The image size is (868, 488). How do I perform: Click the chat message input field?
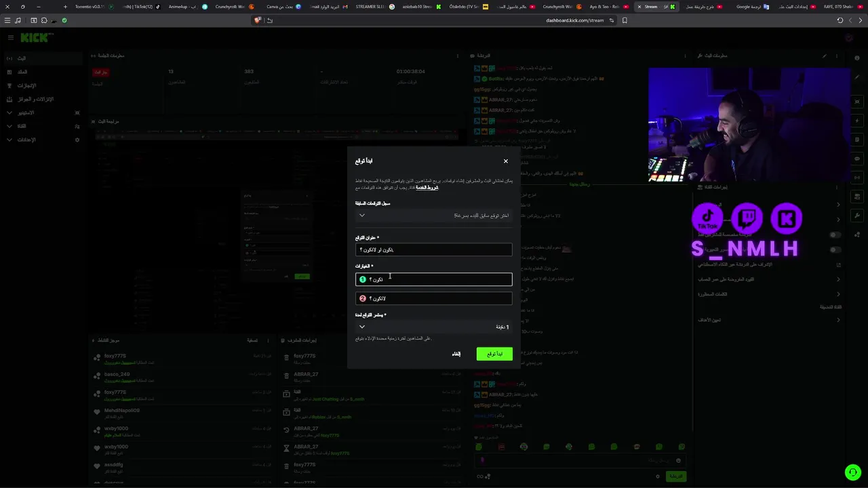580,460
